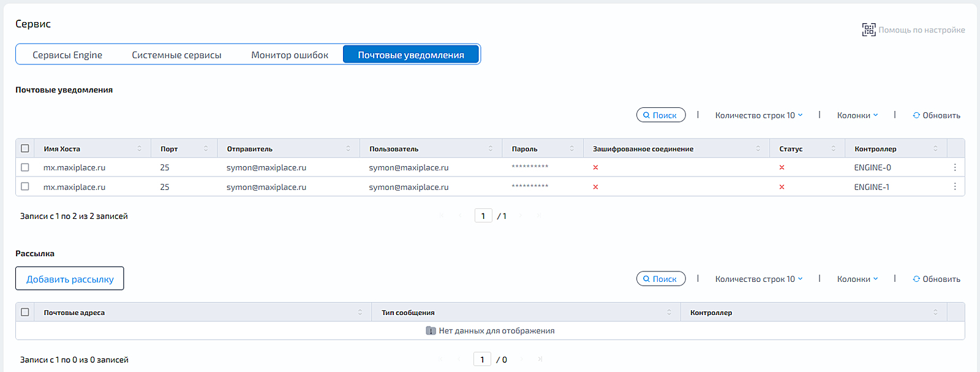Sort Рассылка table by Контроллер arrows
This screenshot has height=372, width=980.
coord(935,312)
